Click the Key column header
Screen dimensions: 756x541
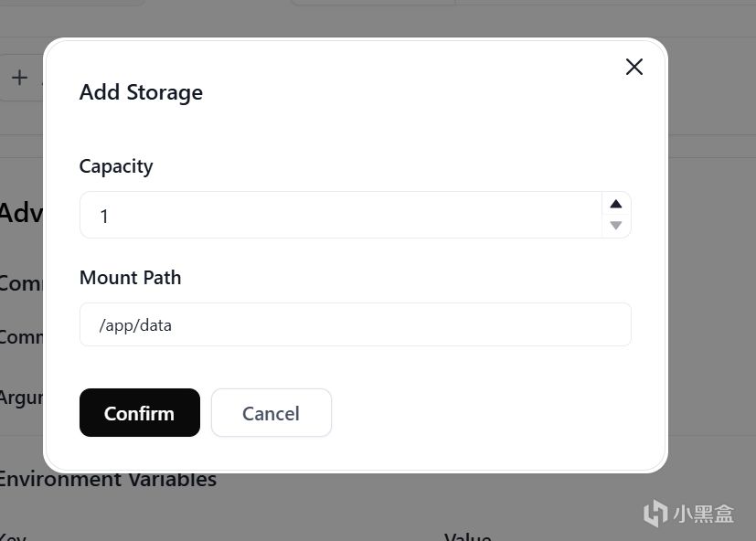pyautogui.click(x=13, y=536)
